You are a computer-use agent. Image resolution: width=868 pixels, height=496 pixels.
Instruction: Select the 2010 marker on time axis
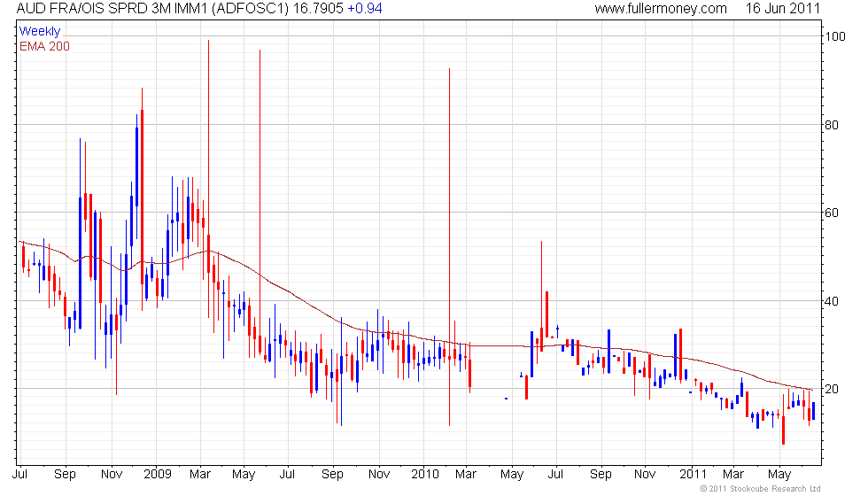click(424, 474)
